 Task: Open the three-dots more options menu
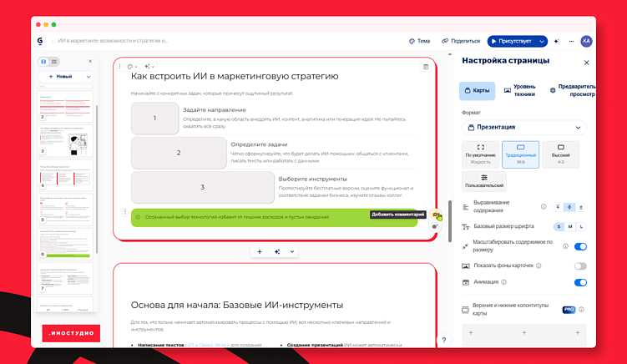571,41
